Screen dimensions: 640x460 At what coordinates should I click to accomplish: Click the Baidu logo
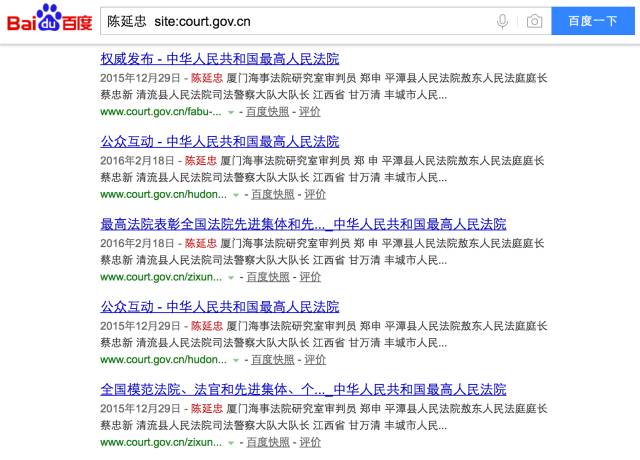49,20
